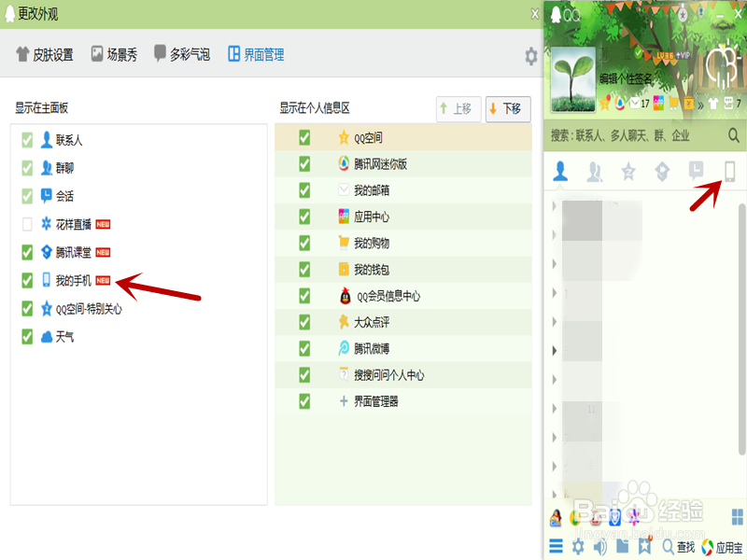Image resolution: width=747 pixels, height=560 pixels.
Task: Click the QQ avatar sprout picture
Action: (x=573, y=79)
